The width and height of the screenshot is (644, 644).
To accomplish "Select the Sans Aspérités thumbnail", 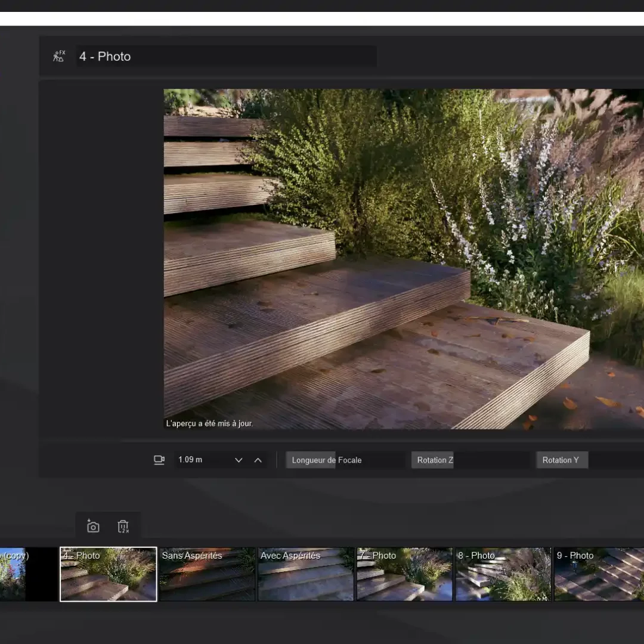I will [x=207, y=574].
